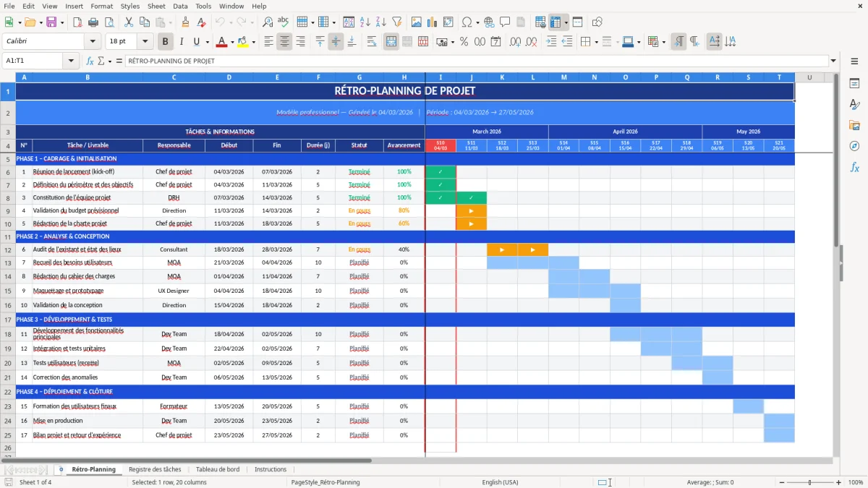The height and width of the screenshot is (488, 868).
Task: Insert Hyperlink globe icon
Action: 489,22
